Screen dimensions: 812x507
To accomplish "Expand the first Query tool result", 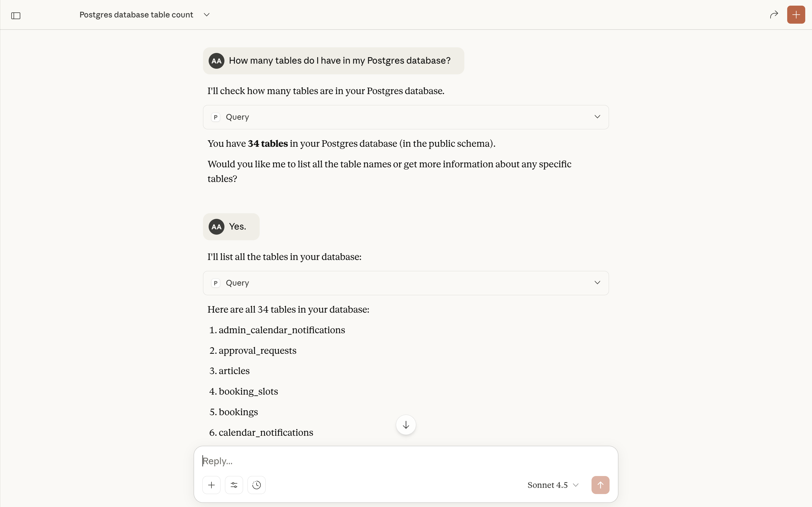I will (597, 117).
